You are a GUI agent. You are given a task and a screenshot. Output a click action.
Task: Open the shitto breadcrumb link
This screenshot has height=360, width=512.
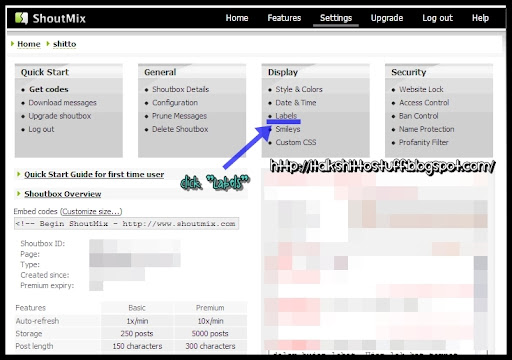pos(64,44)
